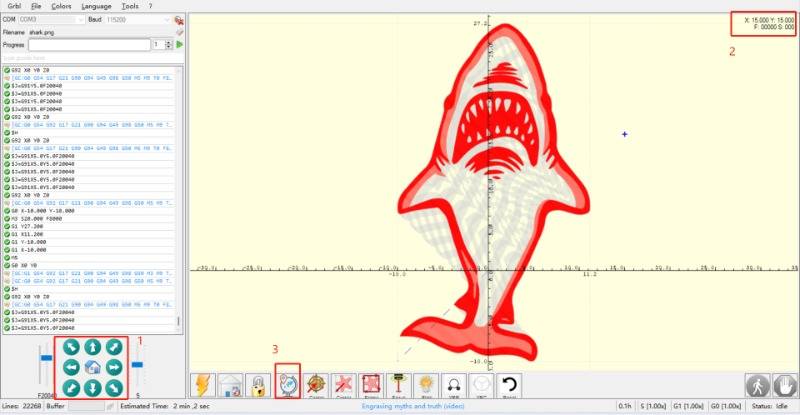Click the Focus toolbar button
Screen dimensions: 800x415
coord(398,385)
